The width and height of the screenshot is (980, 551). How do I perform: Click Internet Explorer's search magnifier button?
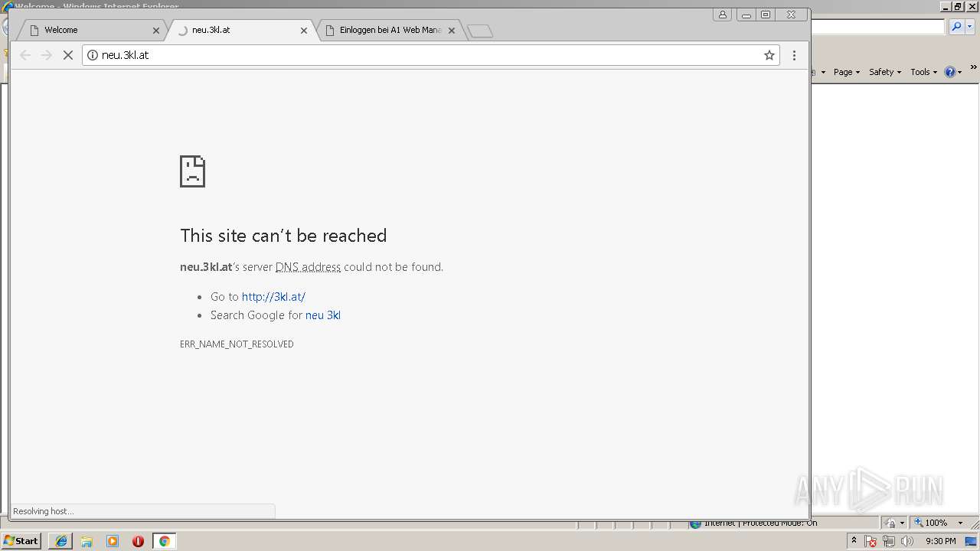pos(955,27)
